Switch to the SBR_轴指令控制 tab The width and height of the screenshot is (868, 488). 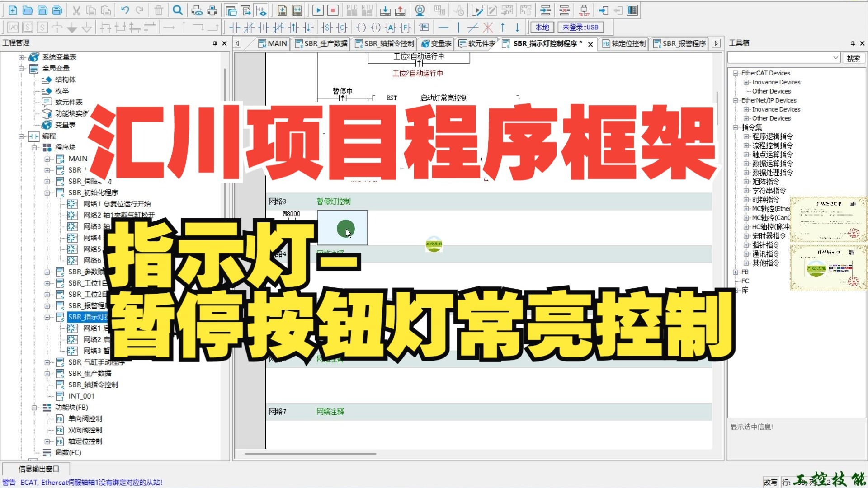click(384, 43)
